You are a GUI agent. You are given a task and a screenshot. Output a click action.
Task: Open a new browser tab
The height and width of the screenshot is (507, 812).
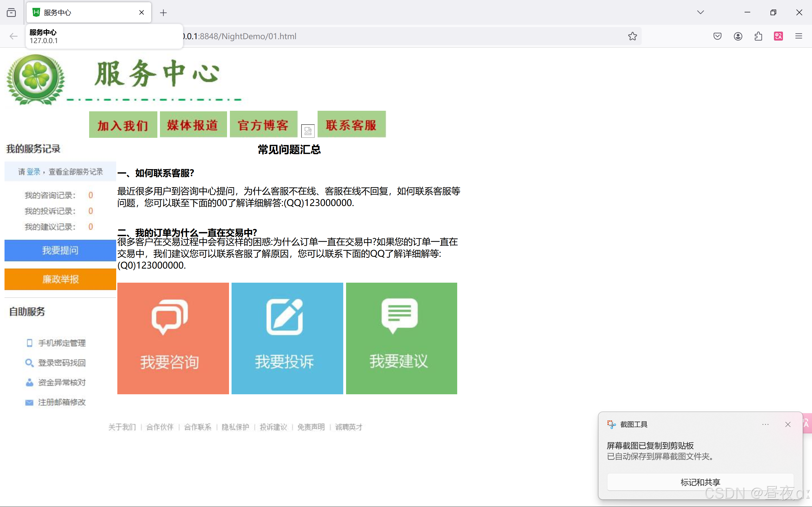163,13
